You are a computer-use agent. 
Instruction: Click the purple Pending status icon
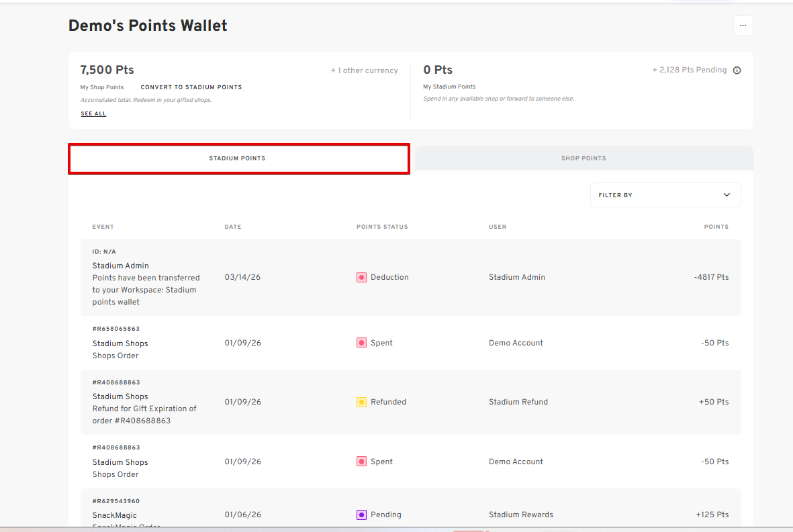[x=361, y=515]
